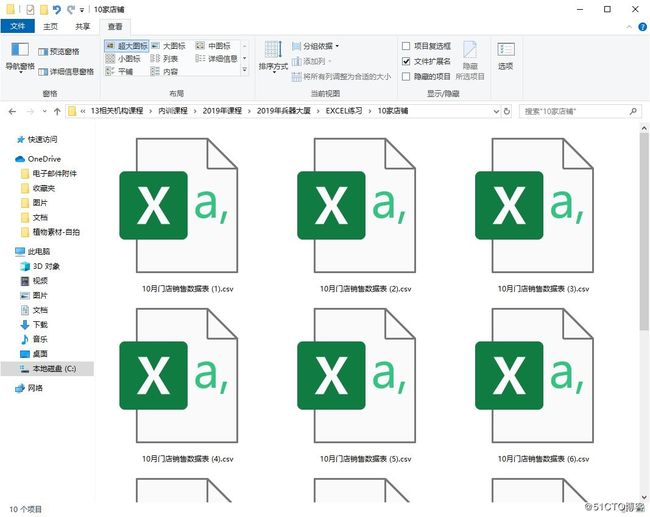Choose 小图标 layout
This screenshot has width=650, height=517.
click(x=123, y=59)
